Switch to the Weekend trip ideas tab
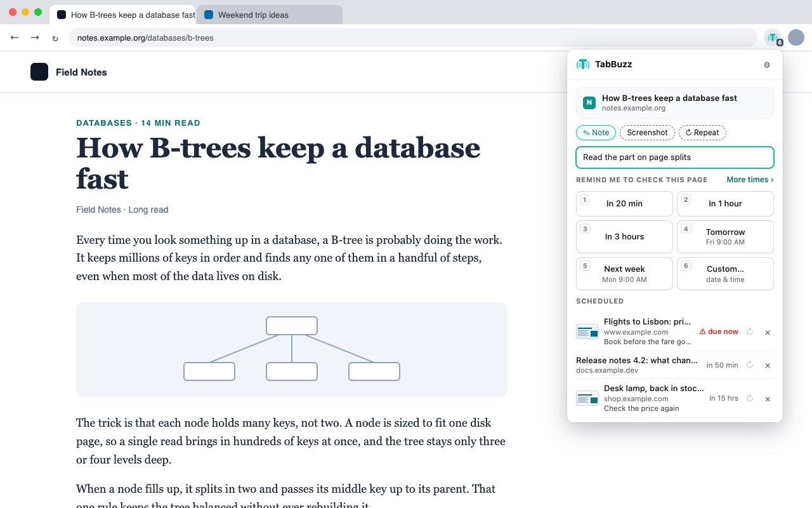812x508 pixels. coord(270,15)
